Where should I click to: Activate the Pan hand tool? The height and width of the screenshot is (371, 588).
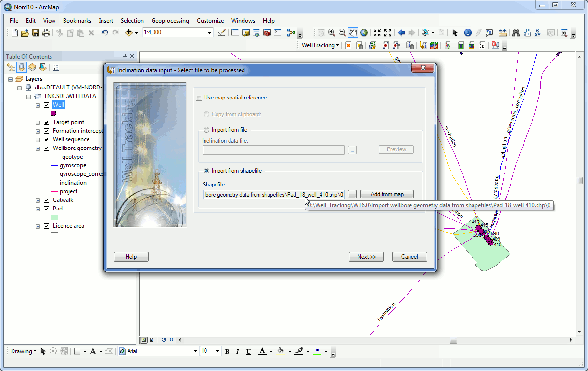[x=353, y=33]
